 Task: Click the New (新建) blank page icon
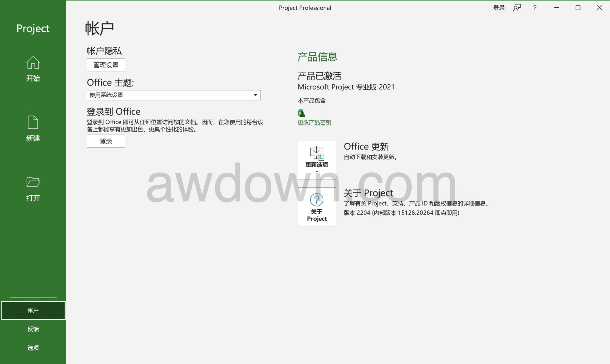pos(33,122)
